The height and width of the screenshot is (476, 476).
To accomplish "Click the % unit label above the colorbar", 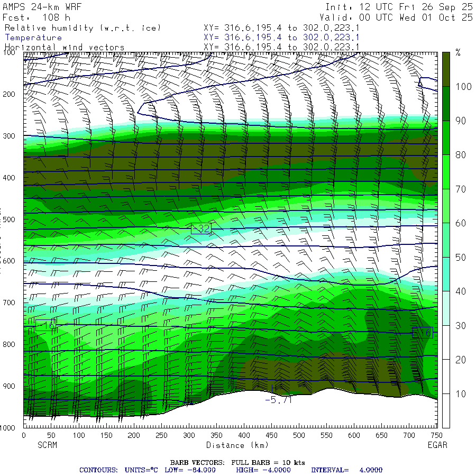I will (x=458, y=52).
